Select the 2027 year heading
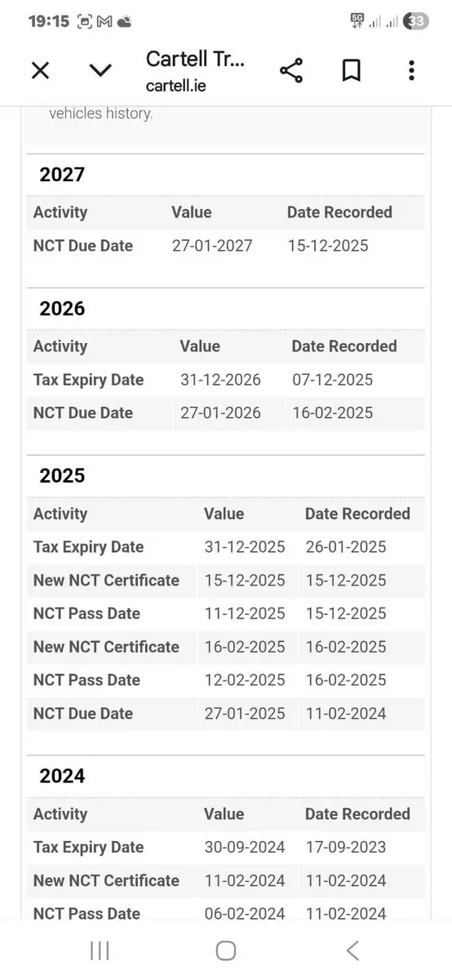This screenshot has width=452, height=980. (x=62, y=174)
